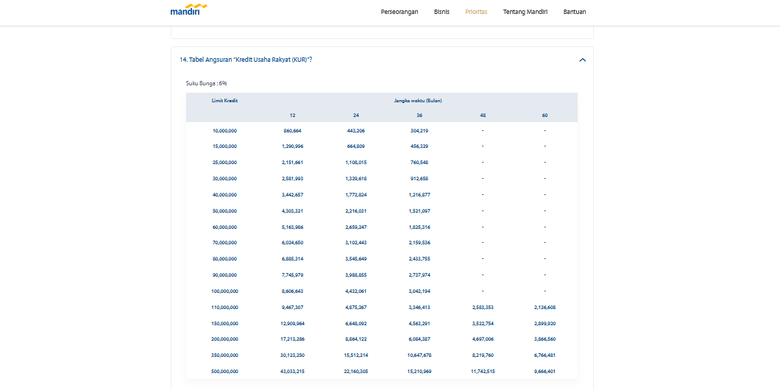Viewport: 780px width, 390px height.
Task: Click the 36-month installment for 90,000,000
Action: (x=420, y=275)
